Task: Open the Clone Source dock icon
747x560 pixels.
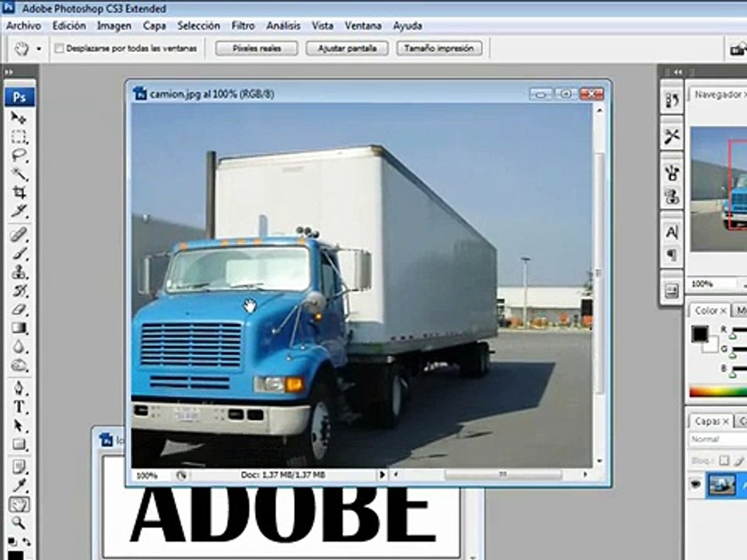Action: [672, 197]
